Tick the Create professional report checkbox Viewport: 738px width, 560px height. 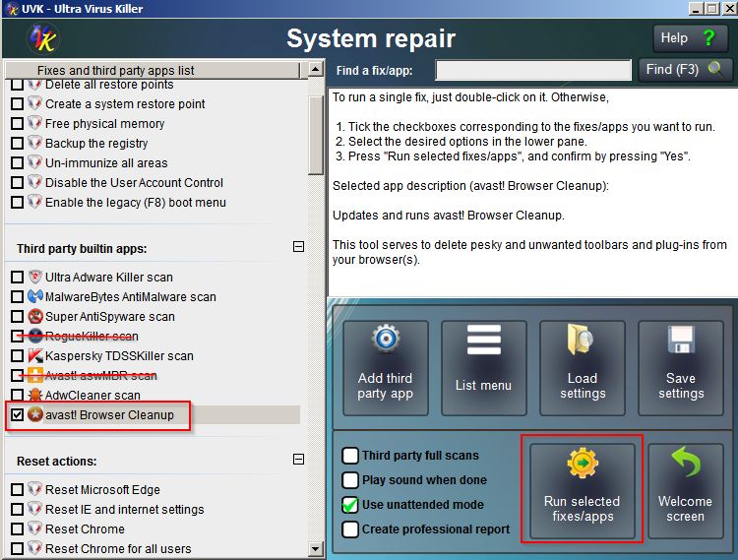[350, 529]
